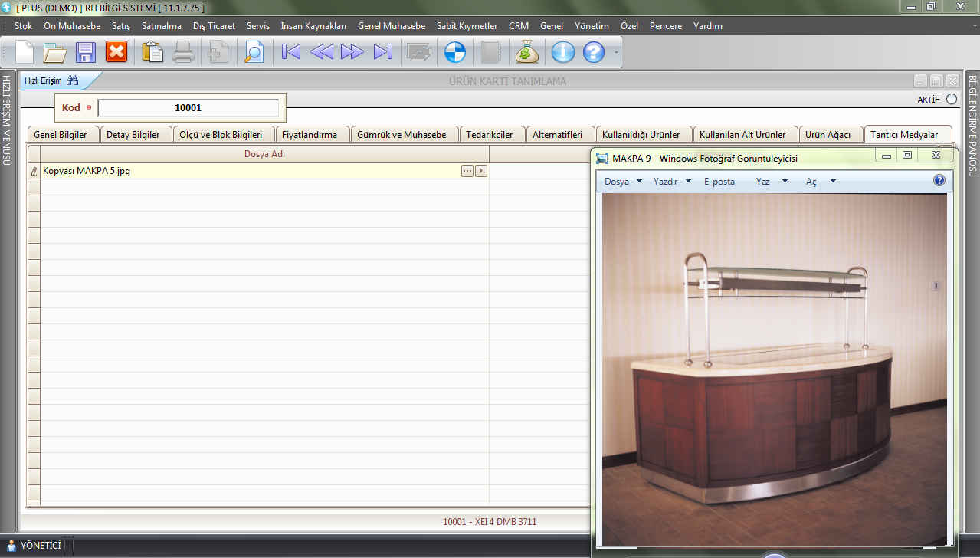Go to the first record arrow
The image size is (980, 558).
291,52
